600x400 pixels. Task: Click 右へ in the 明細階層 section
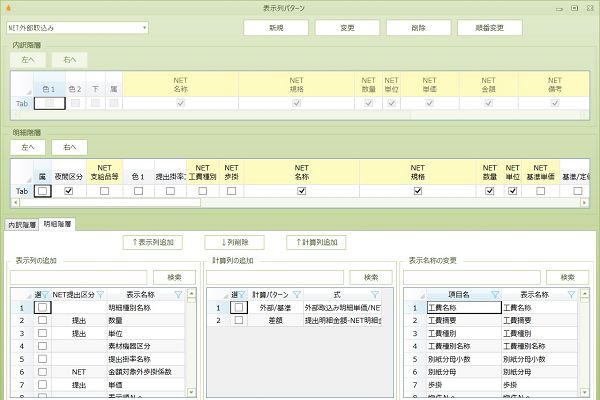(70, 147)
